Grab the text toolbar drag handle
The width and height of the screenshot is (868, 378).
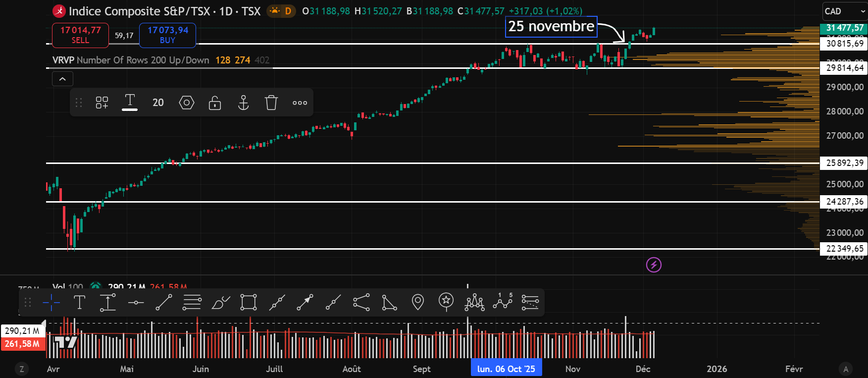coord(78,103)
